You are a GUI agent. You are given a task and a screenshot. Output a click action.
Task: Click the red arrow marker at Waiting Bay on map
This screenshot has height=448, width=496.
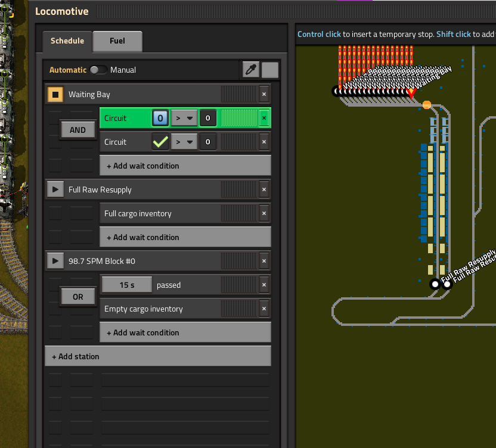pyautogui.click(x=411, y=92)
